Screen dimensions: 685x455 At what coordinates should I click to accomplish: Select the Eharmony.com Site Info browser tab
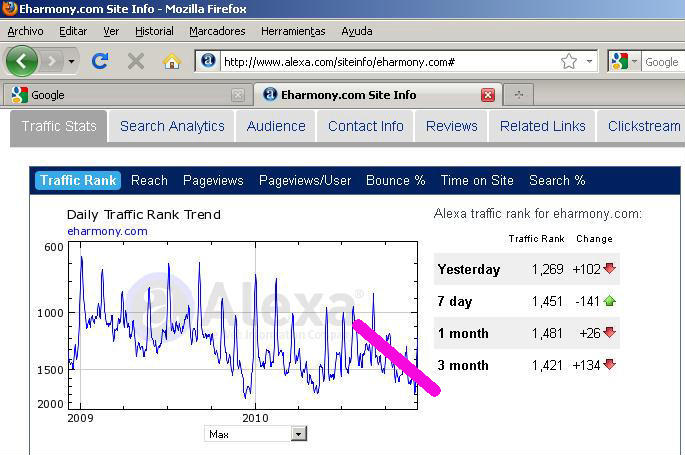click(376, 95)
